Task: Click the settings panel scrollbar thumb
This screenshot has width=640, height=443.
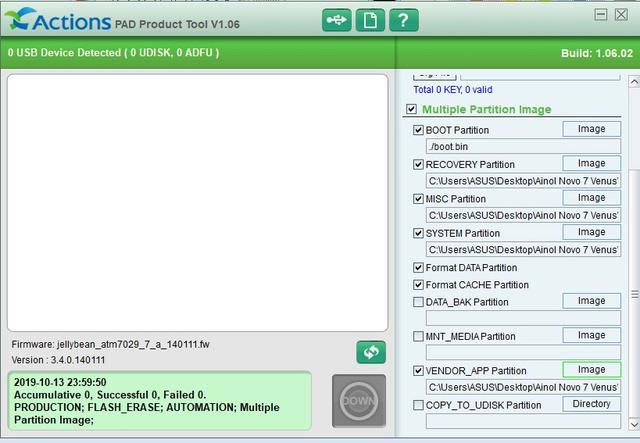Action: (634, 294)
